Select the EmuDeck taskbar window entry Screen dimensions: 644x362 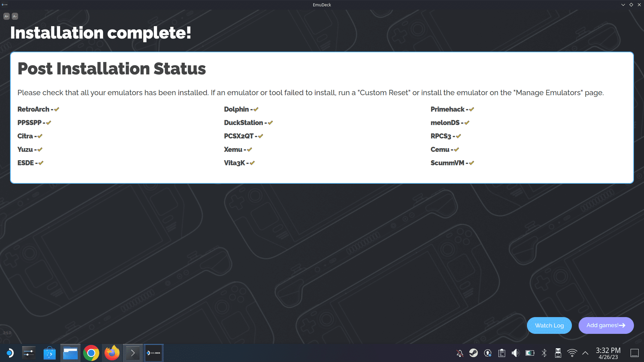coord(154,353)
